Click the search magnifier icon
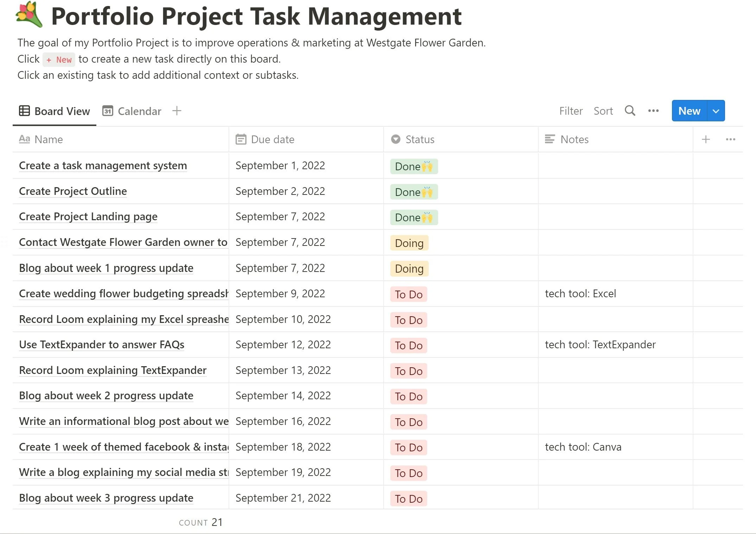The height and width of the screenshot is (534, 756). [x=630, y=111]
